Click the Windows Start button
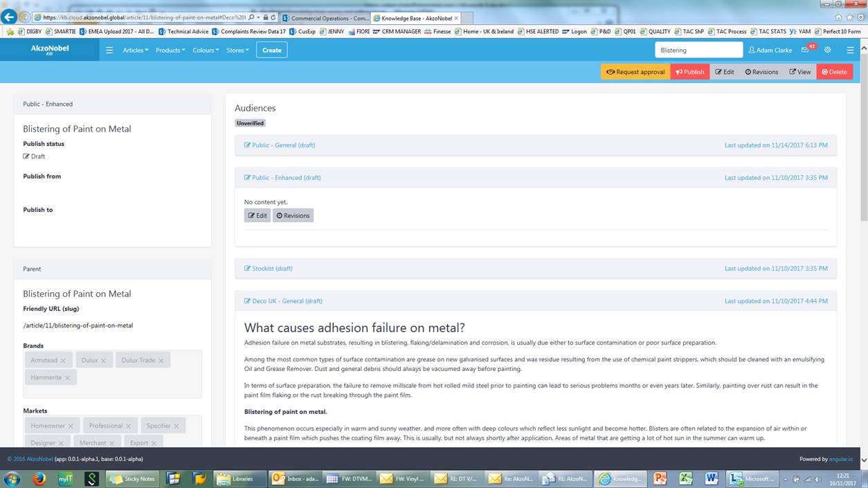Viewport: 868px width, 488px height. (x=12, y=478)
